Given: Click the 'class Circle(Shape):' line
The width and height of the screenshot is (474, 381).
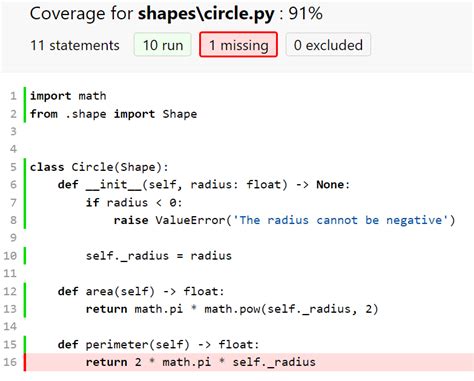Looking at the screenshot, I should coord(99,167).
